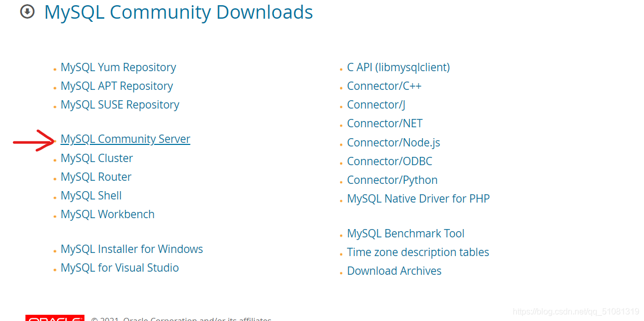Open Connector/J download link
The image size is (644, 321).
tap(376, 104)
